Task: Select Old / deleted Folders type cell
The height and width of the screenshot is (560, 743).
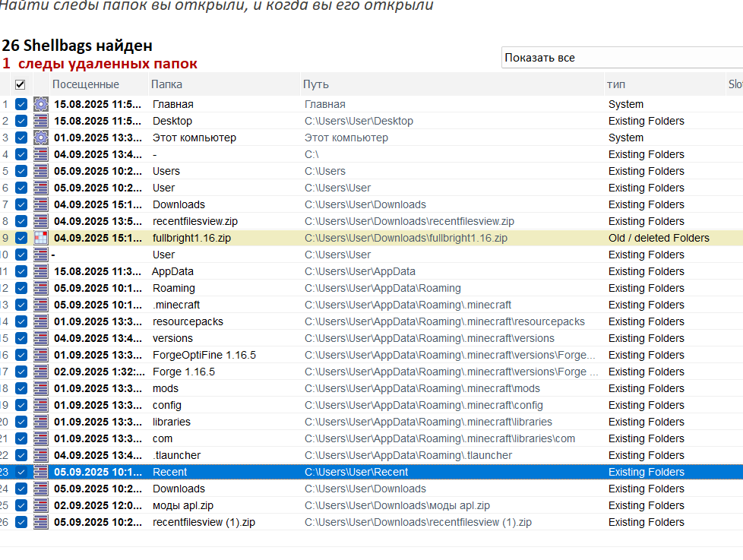Action: point(659,238)
